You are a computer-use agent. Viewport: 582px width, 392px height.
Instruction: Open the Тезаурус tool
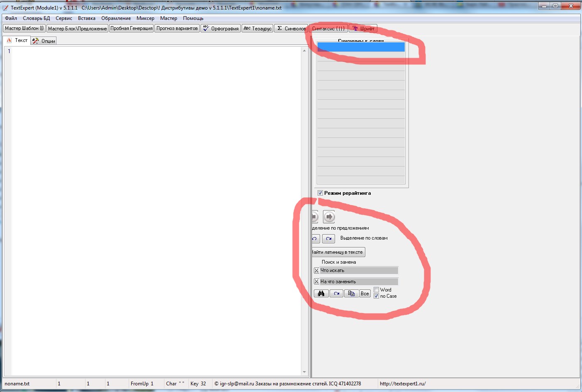coord(257,28)
